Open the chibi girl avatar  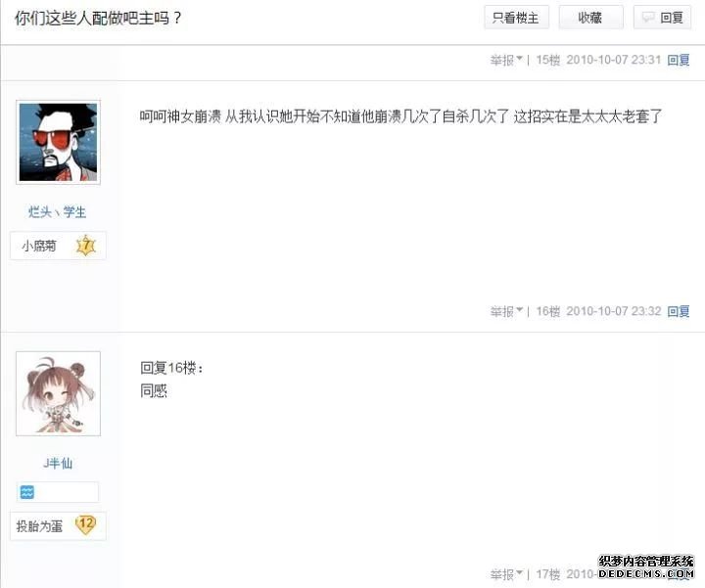[x=58, y=393]
